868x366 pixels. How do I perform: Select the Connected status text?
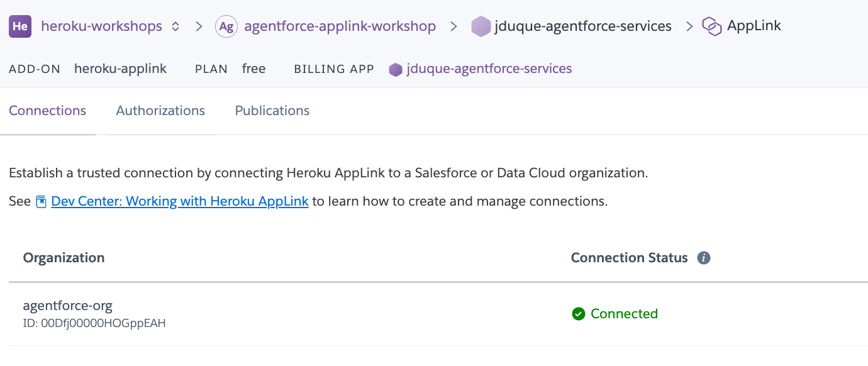point(623,313)
